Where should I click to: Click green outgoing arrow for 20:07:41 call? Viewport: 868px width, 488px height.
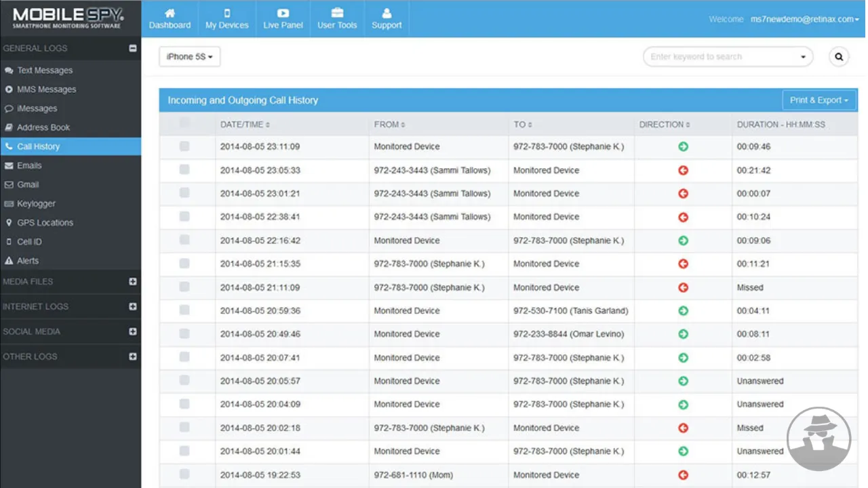click(x=683, y=358)
